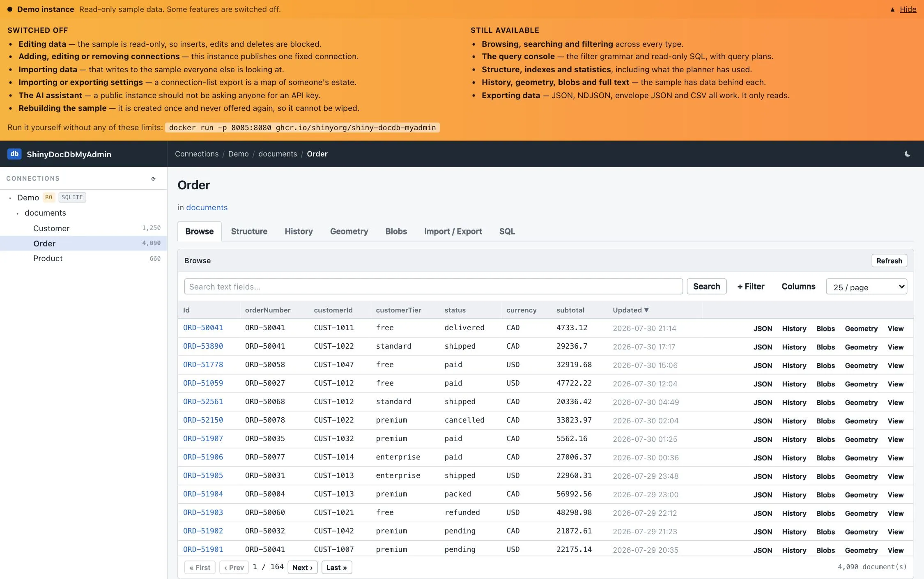Click the Refresh button

coord(889,261)
